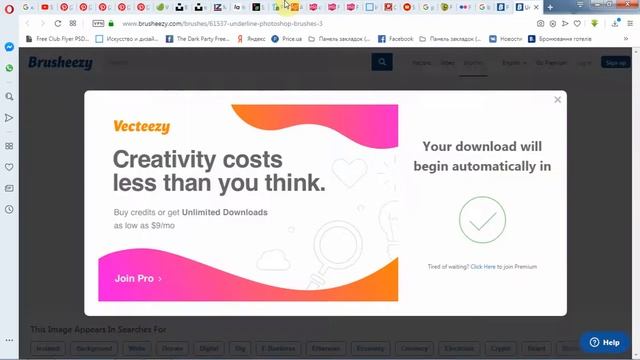Open 'The Dark Party Free' bookmark

[x=198, y=39]
